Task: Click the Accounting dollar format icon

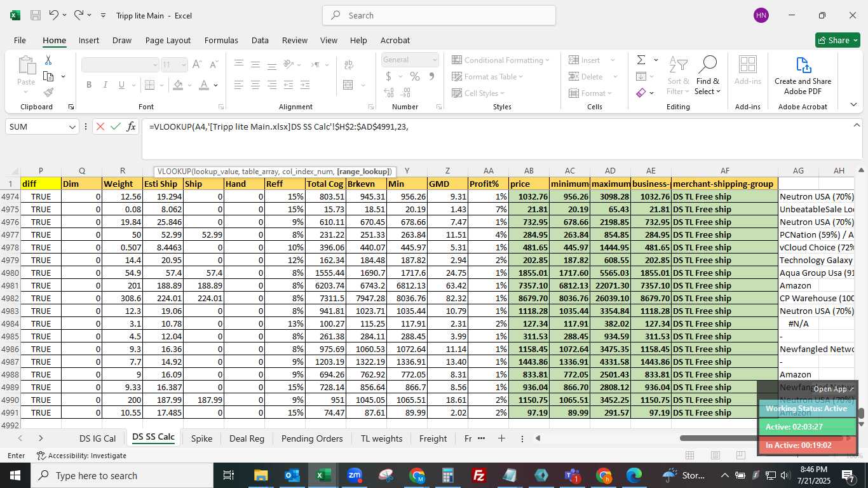Action: coord(388,76)
